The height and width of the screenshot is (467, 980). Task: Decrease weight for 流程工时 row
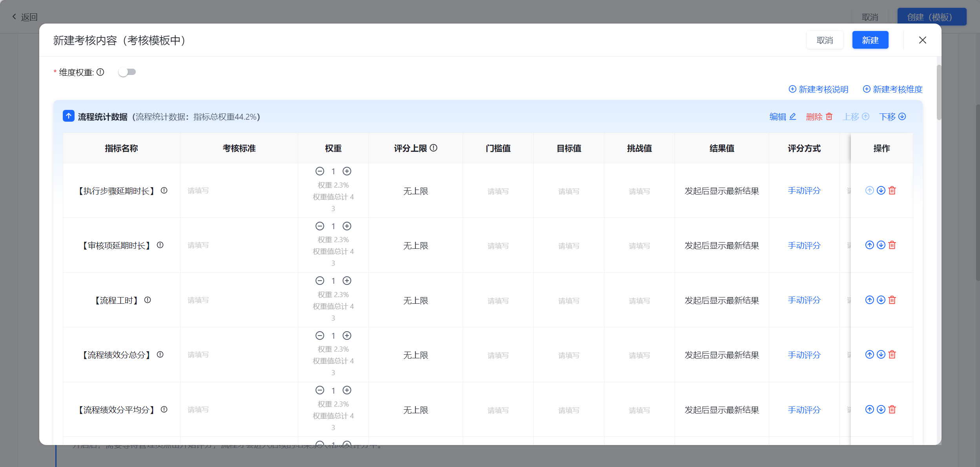pyautogui.click(x=320, y=281)
